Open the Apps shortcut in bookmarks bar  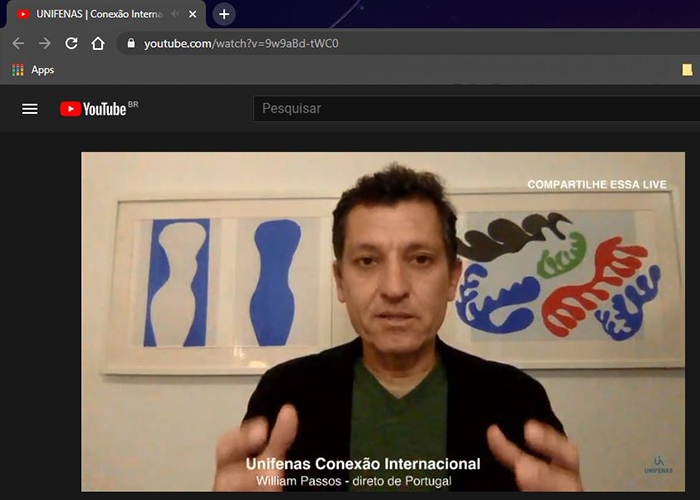[x=33, y=70]
